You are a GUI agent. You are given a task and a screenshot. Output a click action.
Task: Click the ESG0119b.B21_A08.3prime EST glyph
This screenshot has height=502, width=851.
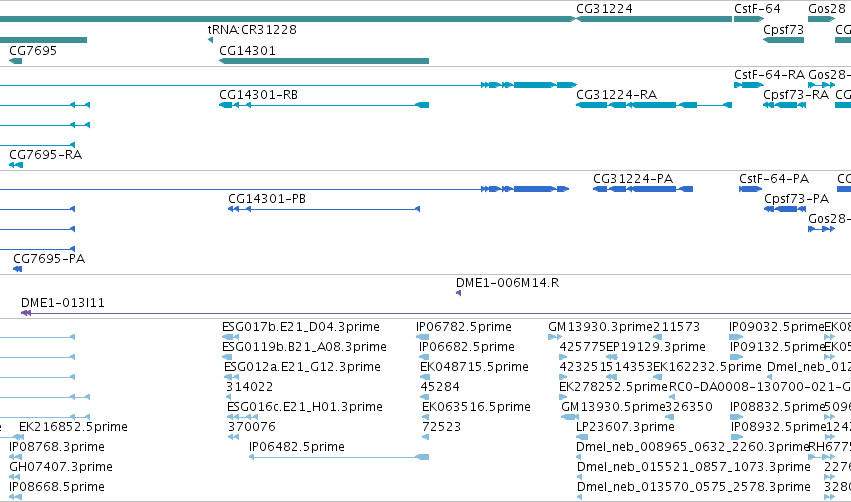[x=227, y=357]
